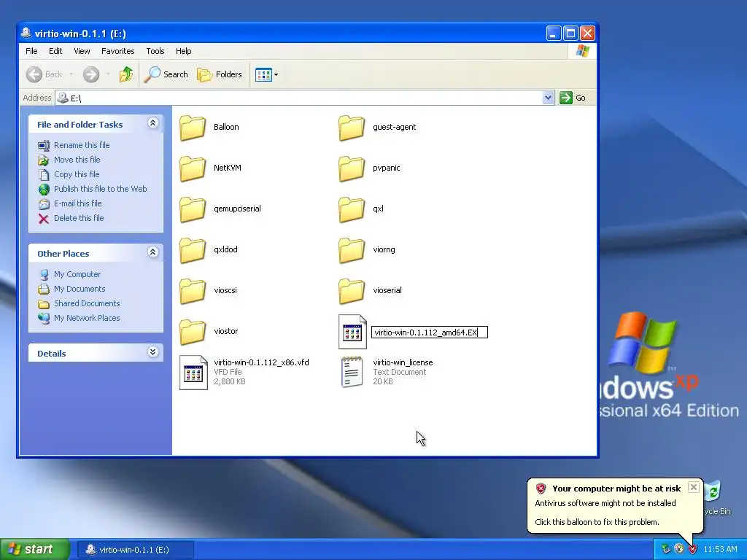Click the guest-agent folder name label
Viewport: 747px width, 560px height.
pyautogui.click(x=394, y=127)
